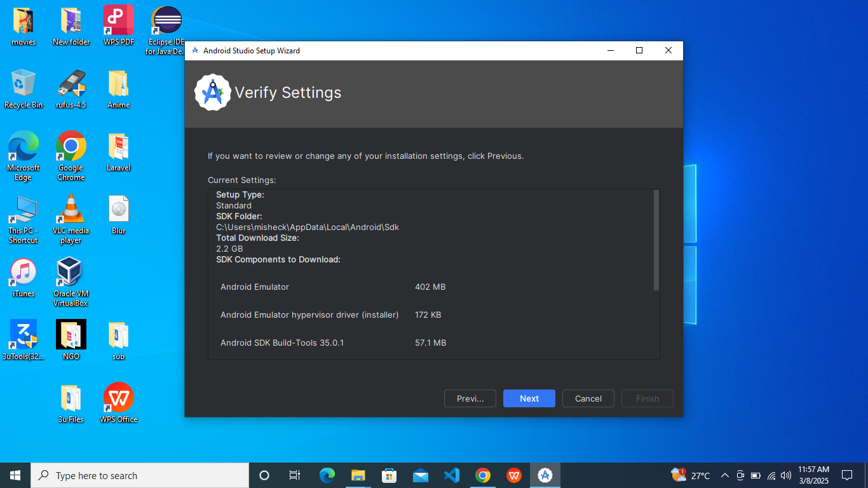Open the Recycle Bin
This screenshot has width=868, height=488.
(24, 89)
